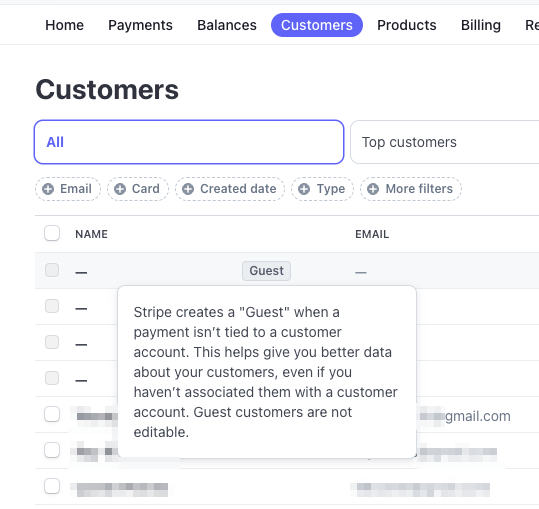Click the plus icon on Type filter

pyautogui.click(x=304, y=189)
